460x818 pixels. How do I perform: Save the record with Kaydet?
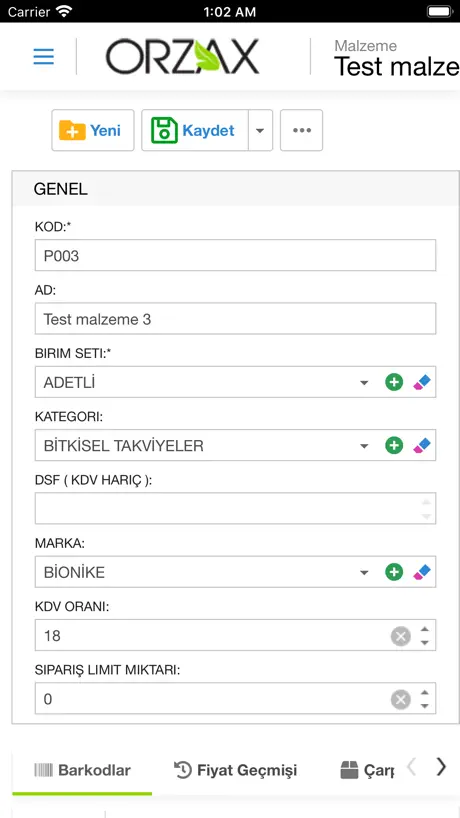[x=195, y=130]
